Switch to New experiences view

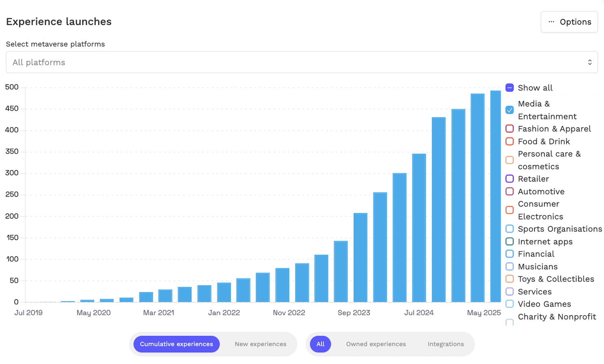point(260,344)
